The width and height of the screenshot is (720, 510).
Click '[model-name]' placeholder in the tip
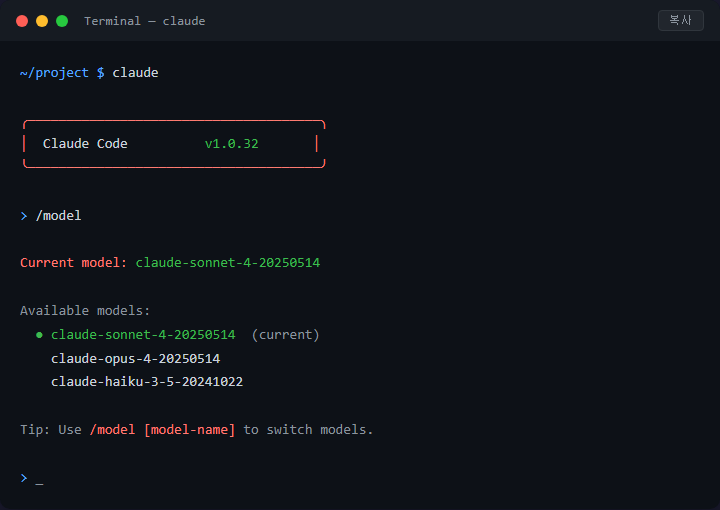click(x=190, y=430)
